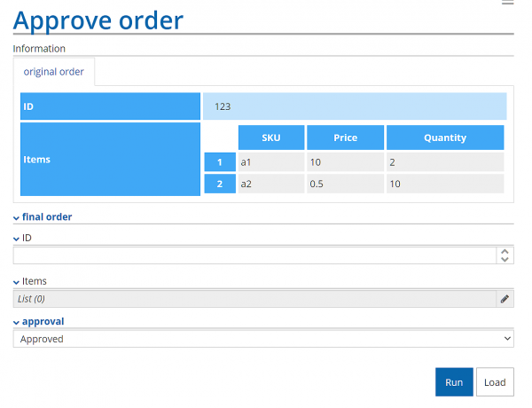The height and width of the screenshot is (408, 532).
Task: Select the Quantity column header
Action: [x=445, y=137]
